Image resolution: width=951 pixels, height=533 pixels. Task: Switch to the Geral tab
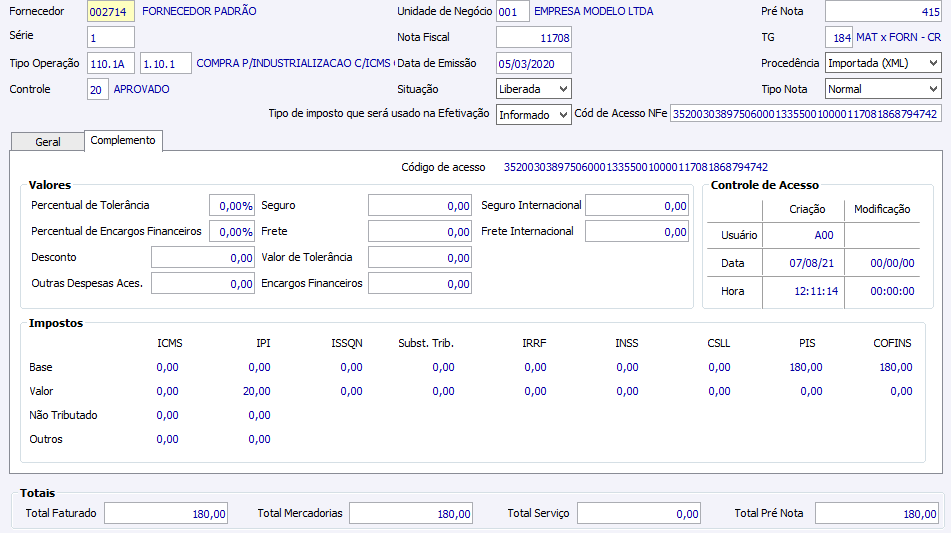[47, 141]
